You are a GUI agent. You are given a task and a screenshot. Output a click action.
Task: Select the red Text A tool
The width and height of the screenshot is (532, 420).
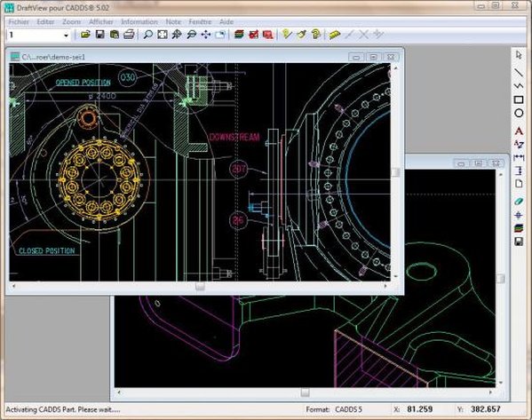click(x=519, y=131)
